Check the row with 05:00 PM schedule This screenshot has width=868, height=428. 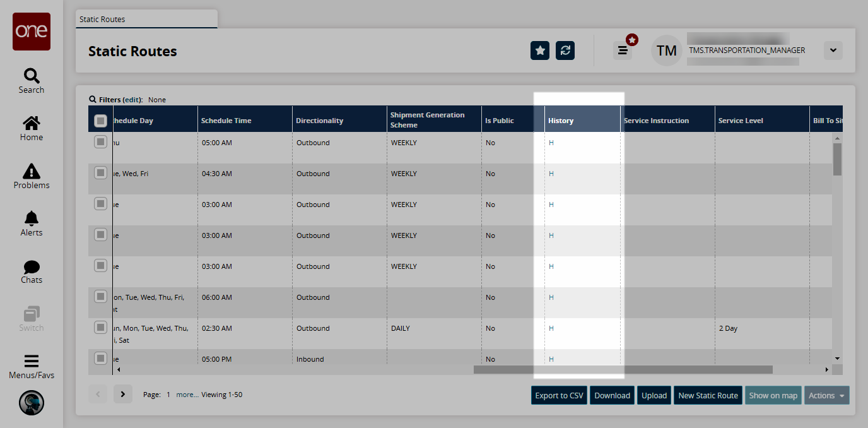(x=100, y=358)
